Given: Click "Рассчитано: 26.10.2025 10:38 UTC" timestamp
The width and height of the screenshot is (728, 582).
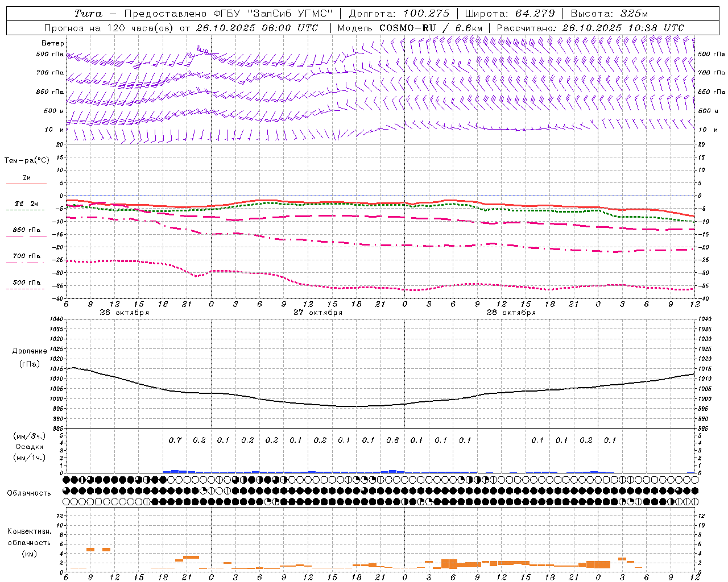Looking at the screenshot, I should tap(590, 28).
